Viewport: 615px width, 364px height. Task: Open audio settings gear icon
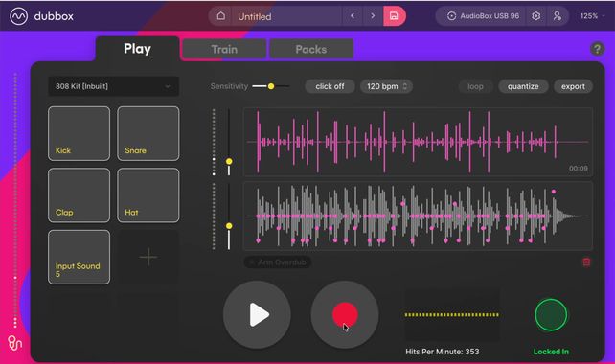click(x=535, y=16)
